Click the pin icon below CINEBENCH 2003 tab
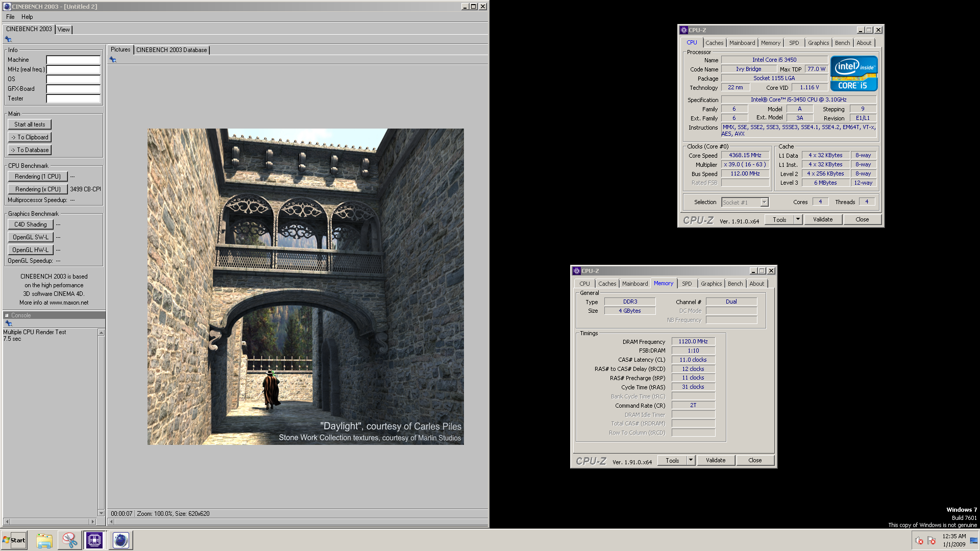The width and height of the screenshot is (980, 551). (x=8, y=39)
